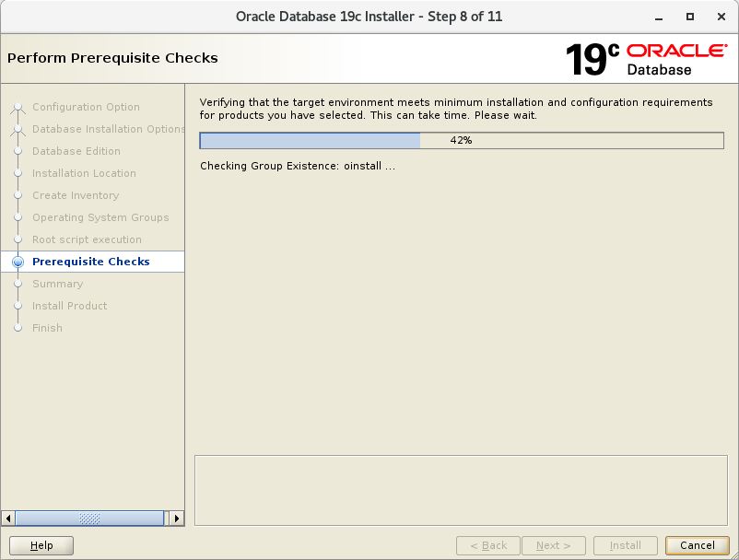Cancel the prerequisite checks

(x=697, y=545)
